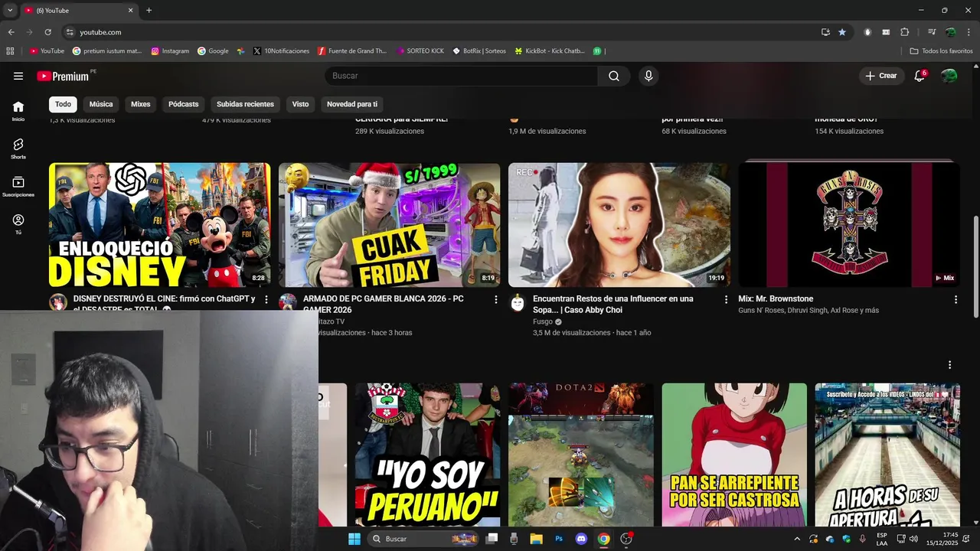Start voice search with the microphone
Viewport: 980px width, 551px height.
coord(648,76)
